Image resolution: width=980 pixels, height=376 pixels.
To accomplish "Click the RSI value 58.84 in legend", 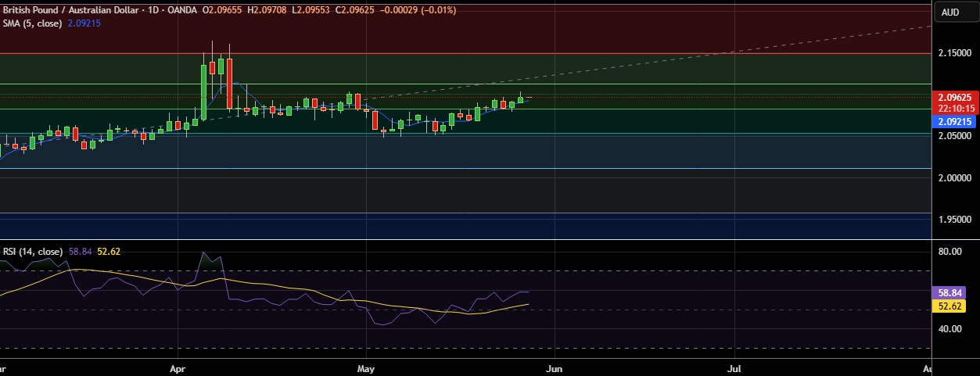I will click(81, 252).
